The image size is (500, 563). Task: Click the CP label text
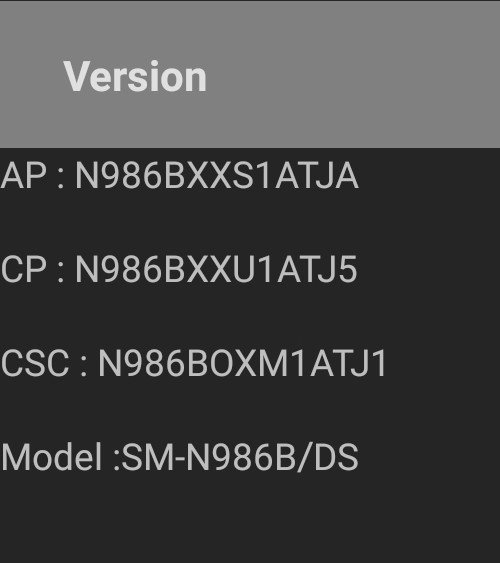click(24, 269)
